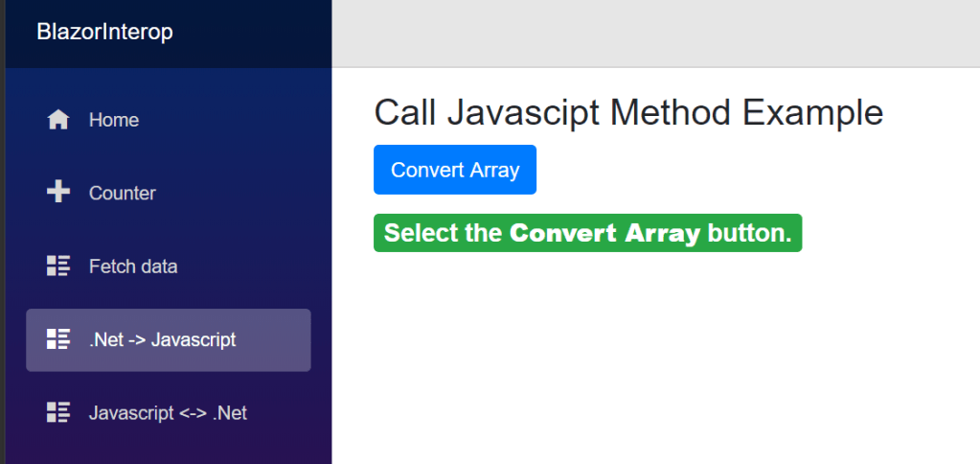Click the BlazorInterop brand link
The image size is (980, 464).
pos(104,32)
